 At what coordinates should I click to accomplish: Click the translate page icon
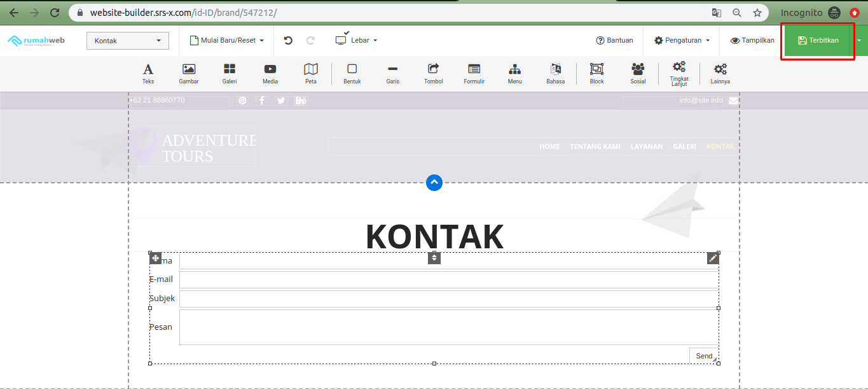coord(717,12)
